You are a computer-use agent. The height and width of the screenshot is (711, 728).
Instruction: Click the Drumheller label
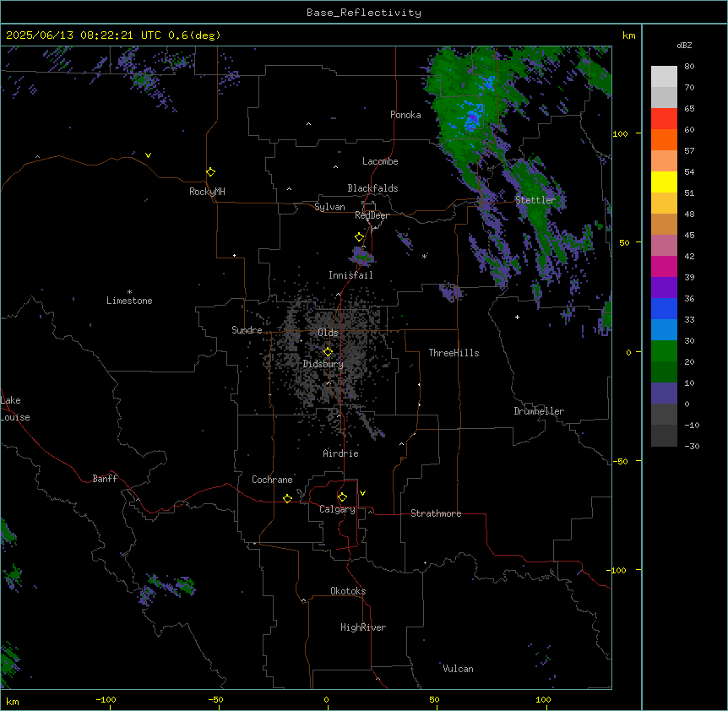539,411
